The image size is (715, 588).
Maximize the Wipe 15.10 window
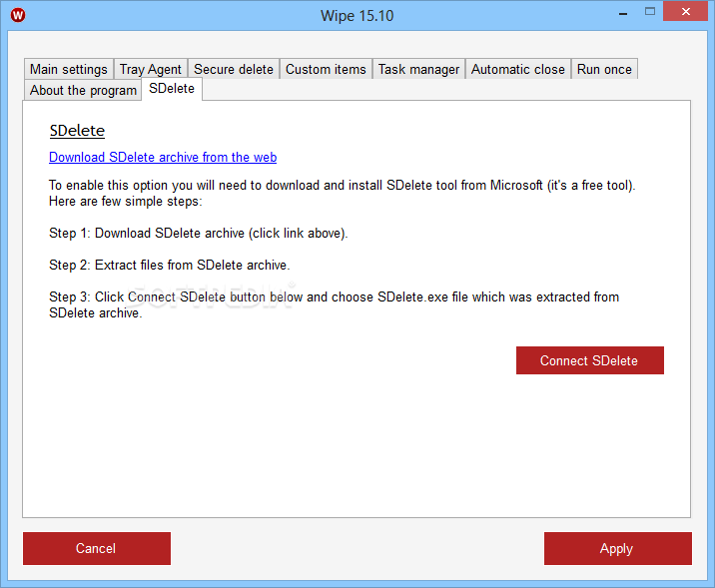pos(650,12)
